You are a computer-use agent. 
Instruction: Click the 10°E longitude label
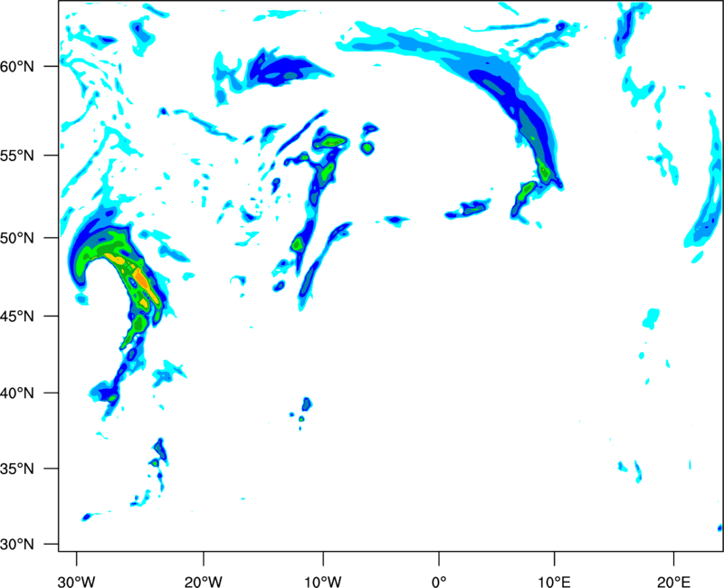tap(554, 582)
